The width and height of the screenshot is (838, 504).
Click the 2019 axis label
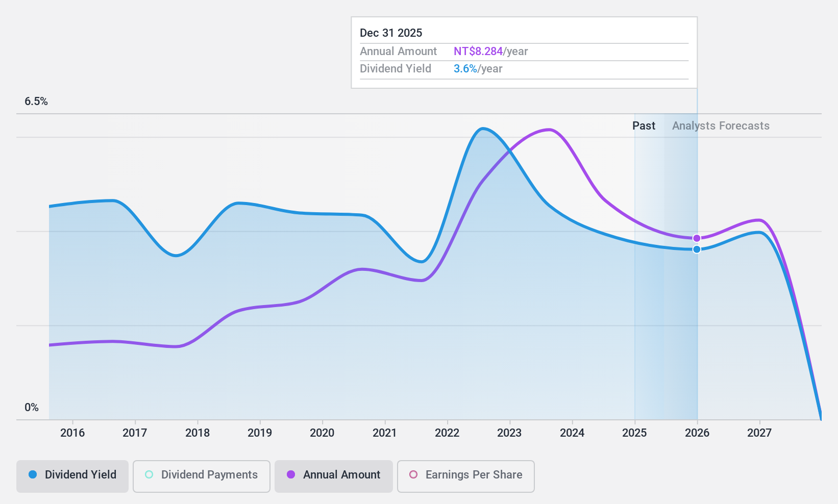[x=260, y=433]
